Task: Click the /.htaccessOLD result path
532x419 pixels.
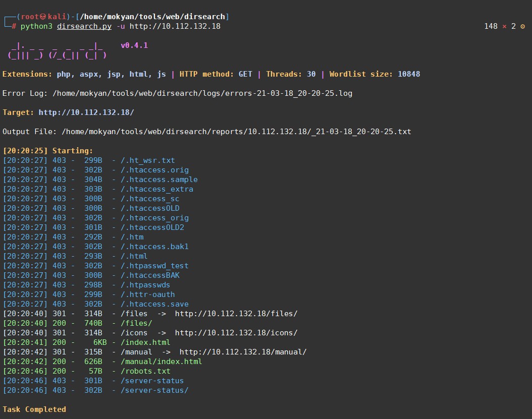Action: (x=150, y=208)
